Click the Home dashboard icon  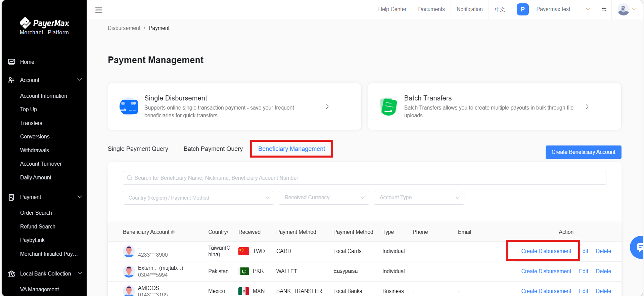(11, 62)
